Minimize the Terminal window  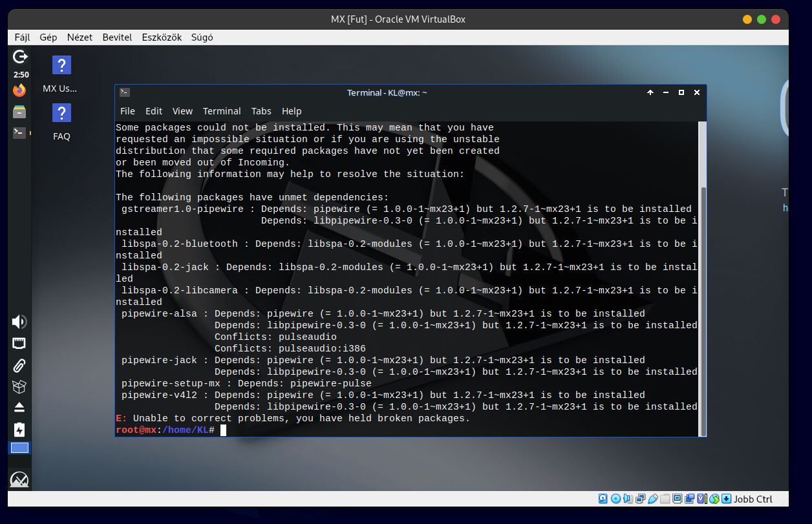666,92
